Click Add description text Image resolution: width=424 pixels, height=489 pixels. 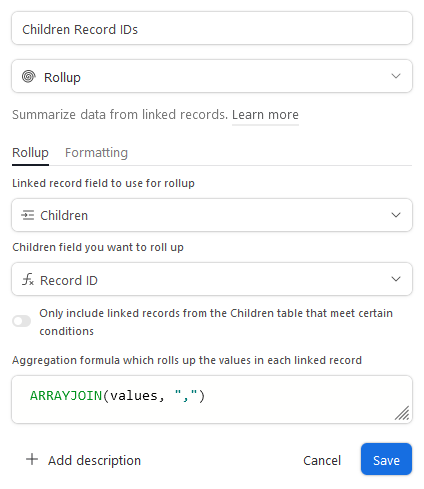point(94,460)
